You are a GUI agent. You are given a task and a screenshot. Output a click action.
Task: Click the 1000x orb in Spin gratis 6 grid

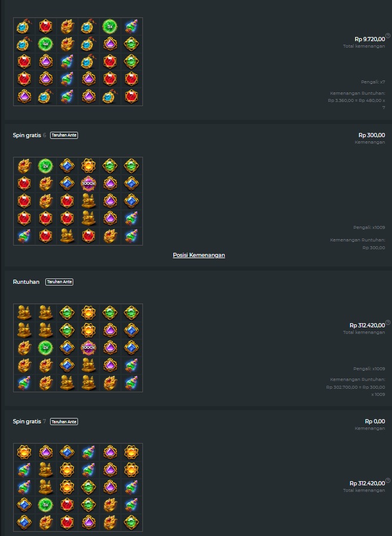coord(88,184)
